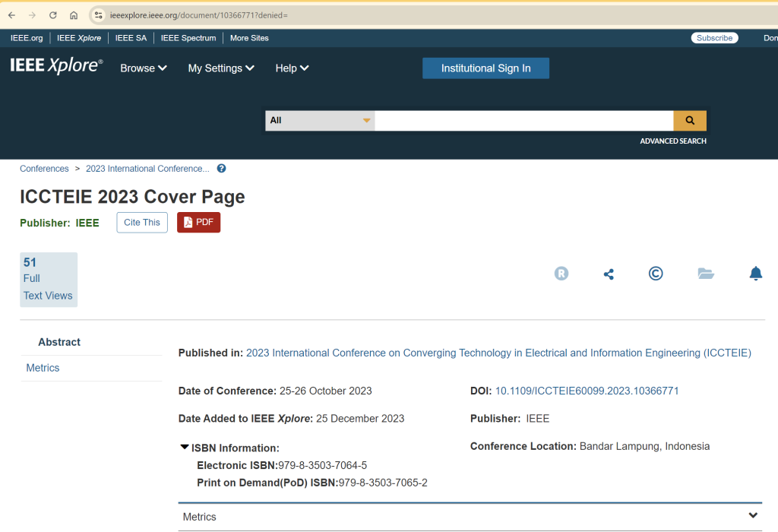
Task: Click the ICCTEIE 2023 Cover Page title
Action: pyautogui.click(x=132, y=197)
